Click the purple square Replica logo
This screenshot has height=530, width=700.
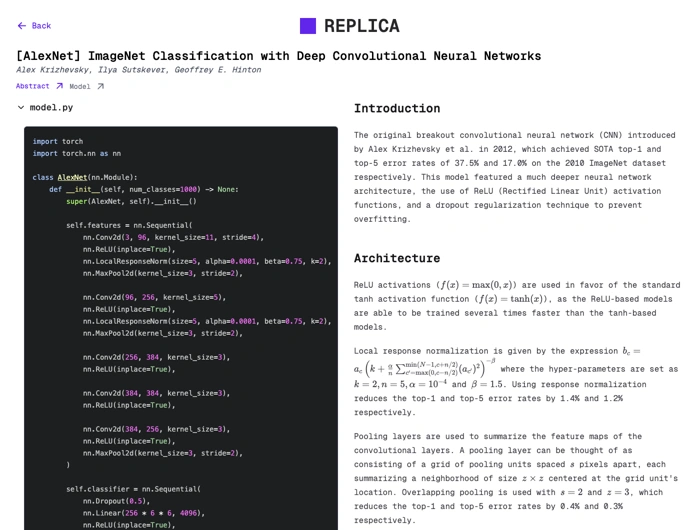pos(308,26)
